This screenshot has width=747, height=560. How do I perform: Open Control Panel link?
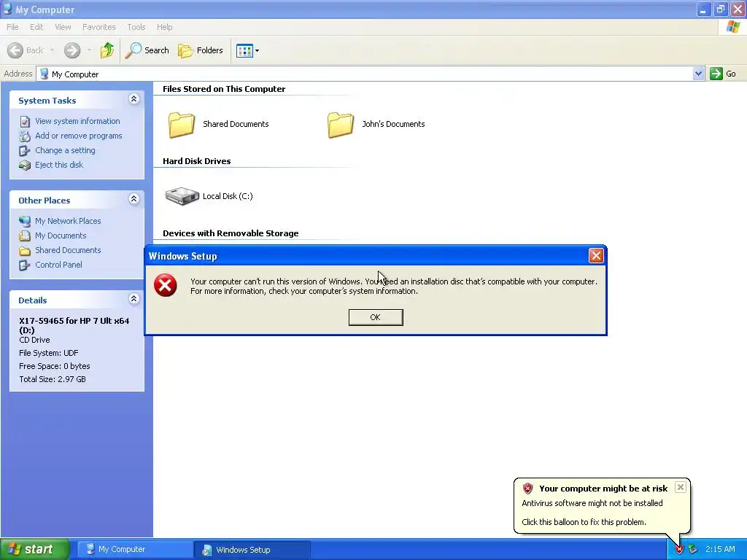tap(58, 265)
